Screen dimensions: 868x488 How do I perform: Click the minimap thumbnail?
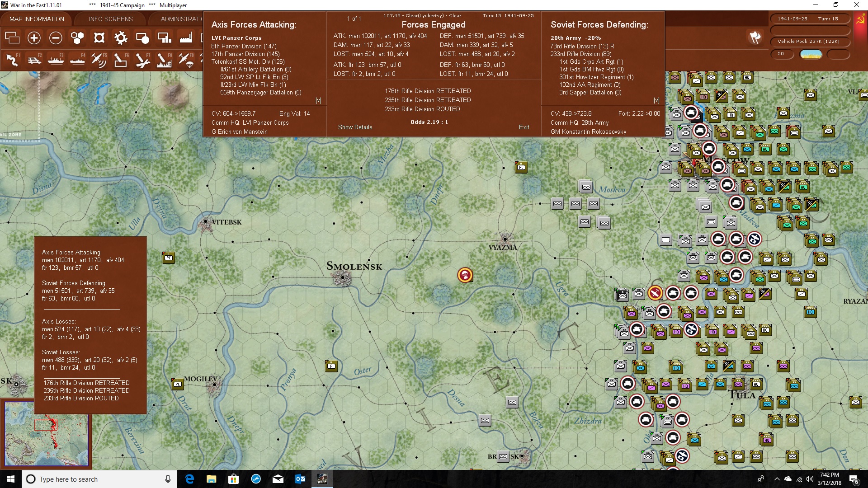coord(46,434)
